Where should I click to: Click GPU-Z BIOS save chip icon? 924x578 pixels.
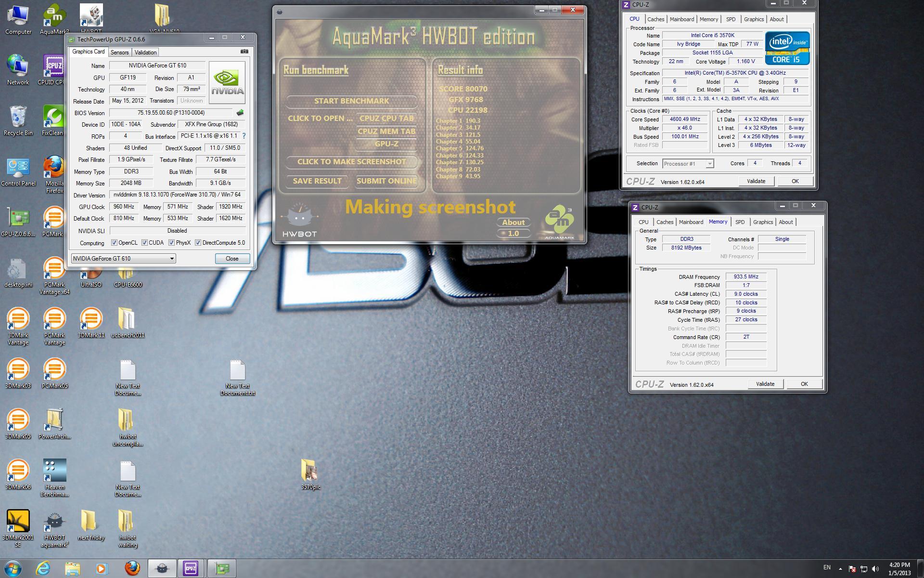coord(240,113)
